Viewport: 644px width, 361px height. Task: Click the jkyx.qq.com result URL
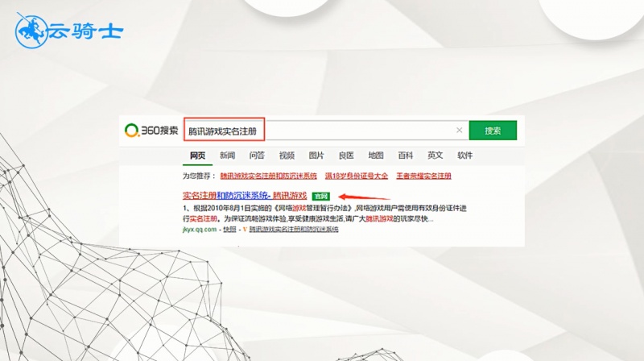pos(200,230)
